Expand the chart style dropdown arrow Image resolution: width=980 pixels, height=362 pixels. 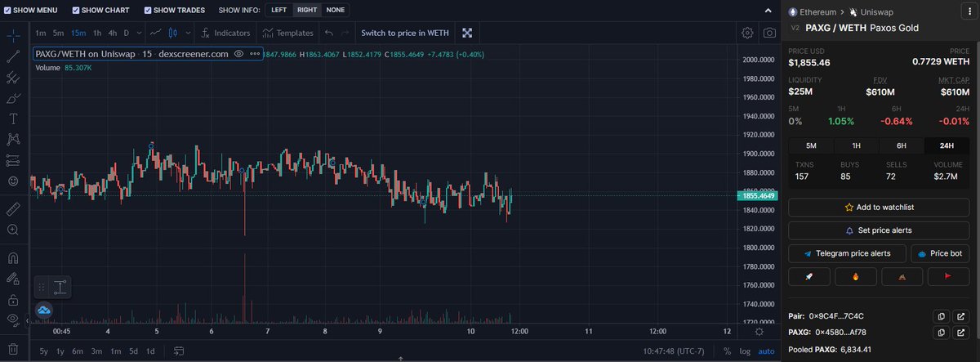[x=189, y=33]
